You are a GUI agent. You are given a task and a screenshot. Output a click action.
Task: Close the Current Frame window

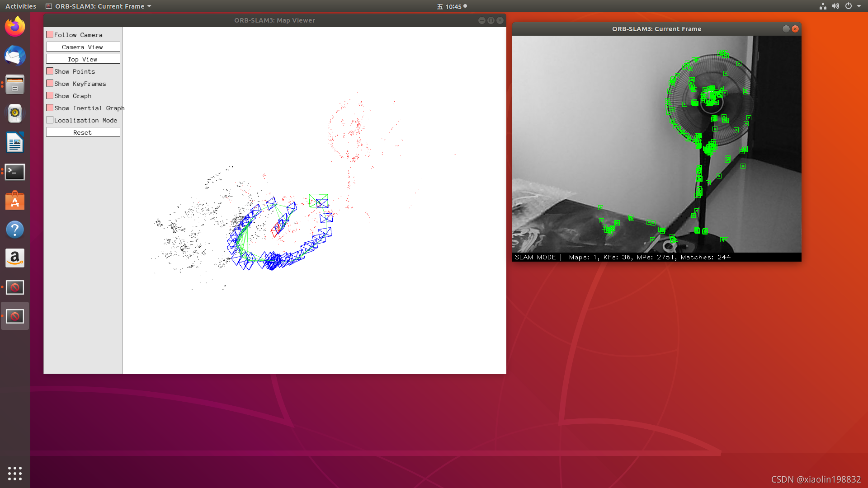[795, 29]
